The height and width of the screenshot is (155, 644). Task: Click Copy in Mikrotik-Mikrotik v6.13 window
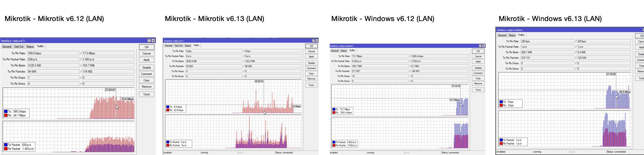coord(311,74)
